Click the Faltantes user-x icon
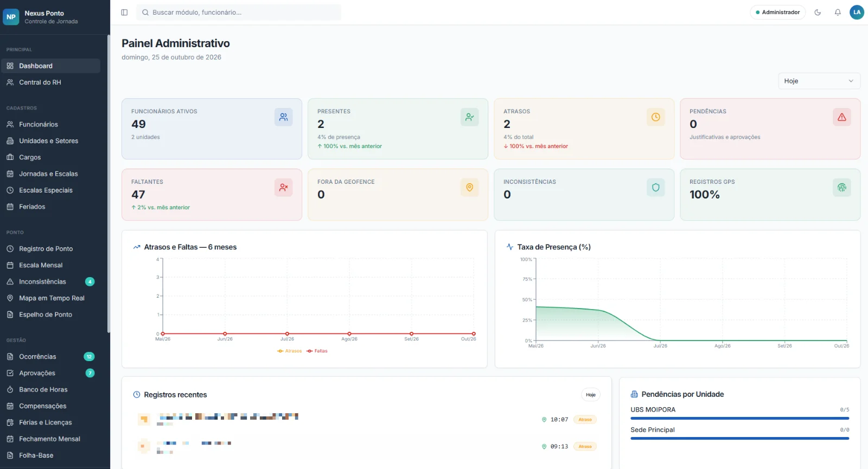Screen dimensions: 868x469 point(284,188)
